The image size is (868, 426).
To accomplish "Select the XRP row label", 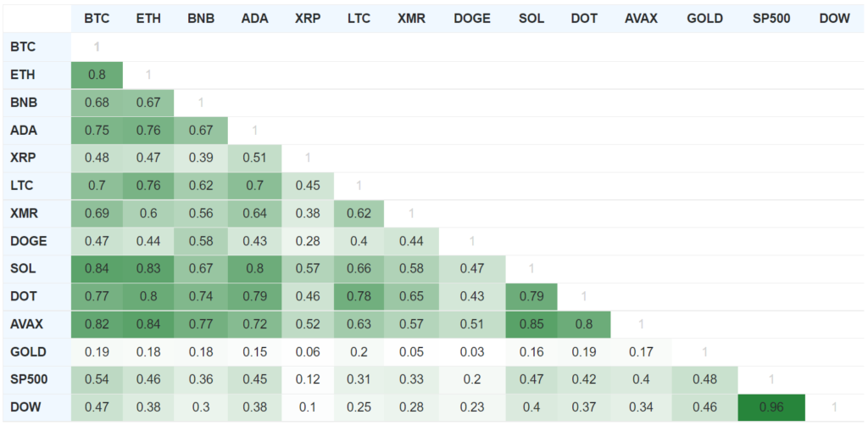I will click(x=25, y=158).
